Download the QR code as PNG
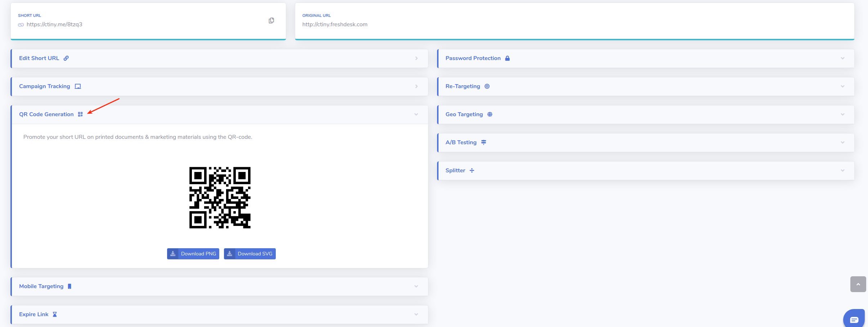Image resolution: width=868 pixels, height=327 pixels. [x=193, y=254]
